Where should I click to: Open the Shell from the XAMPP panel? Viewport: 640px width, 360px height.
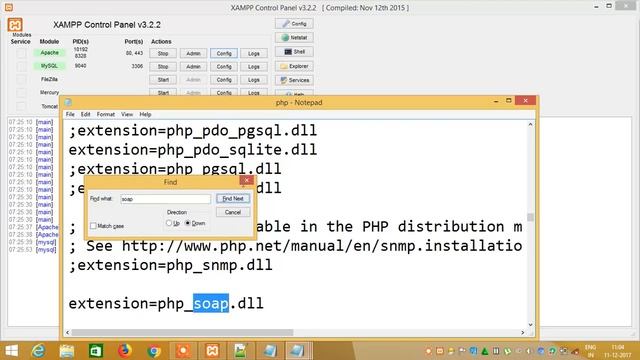click(x=294, y=52)
